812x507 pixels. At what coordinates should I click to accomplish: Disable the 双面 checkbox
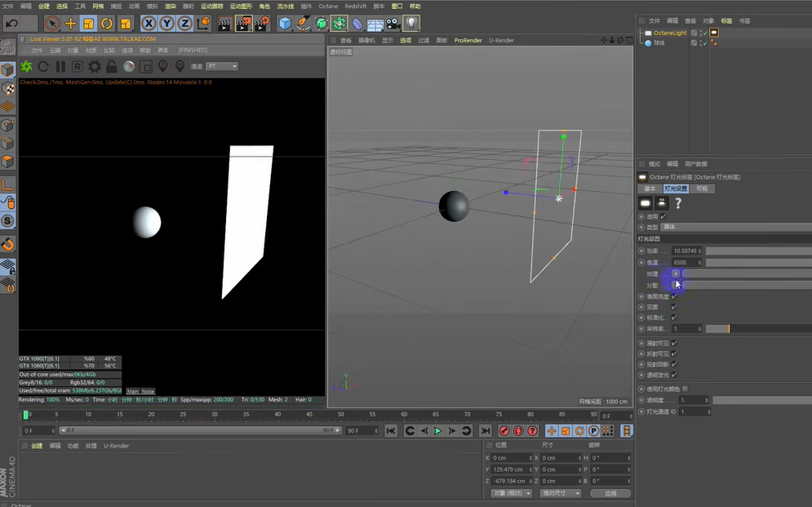(x=674, y=307)
